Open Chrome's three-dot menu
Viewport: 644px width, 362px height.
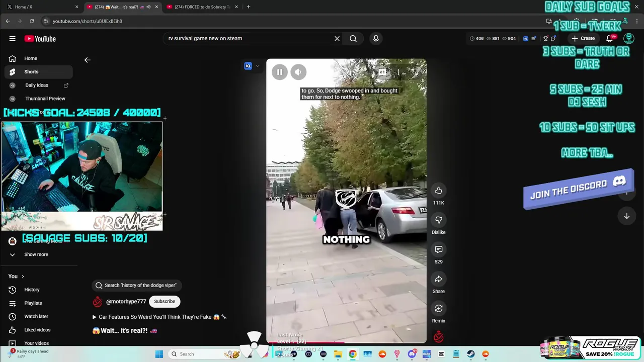click(637, 21)
